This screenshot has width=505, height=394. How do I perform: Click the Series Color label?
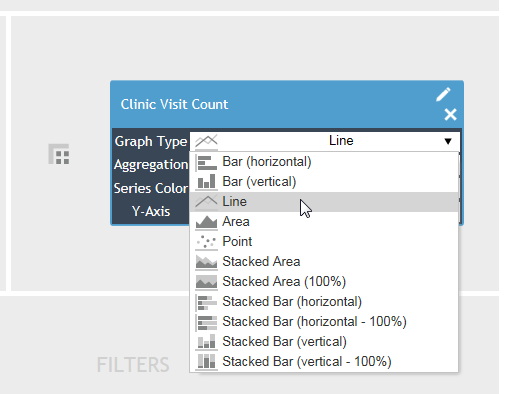[151, 188]
